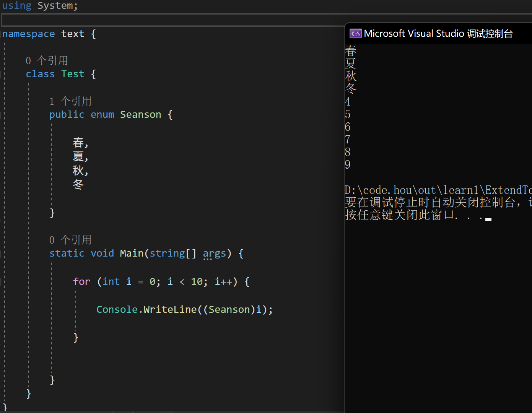The width and height of the screenshot is (532, 413).
Task: Click the '按任意键关闭此窗口' console prompt
Action: (x=399, y=215)
